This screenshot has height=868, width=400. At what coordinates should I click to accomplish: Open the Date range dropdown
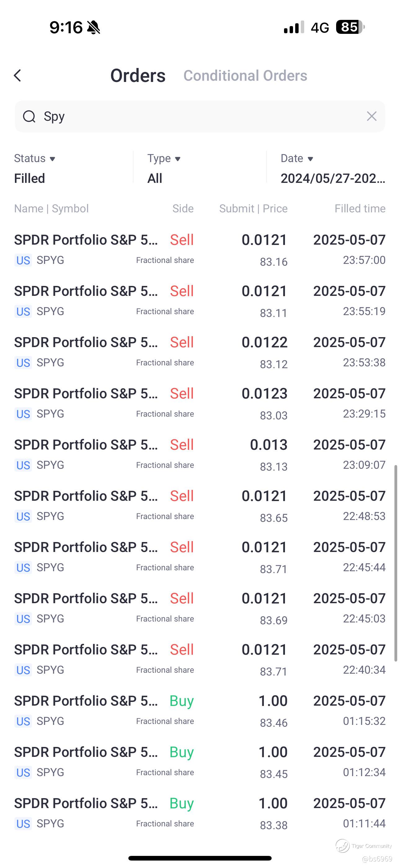[x=297, y=158]
